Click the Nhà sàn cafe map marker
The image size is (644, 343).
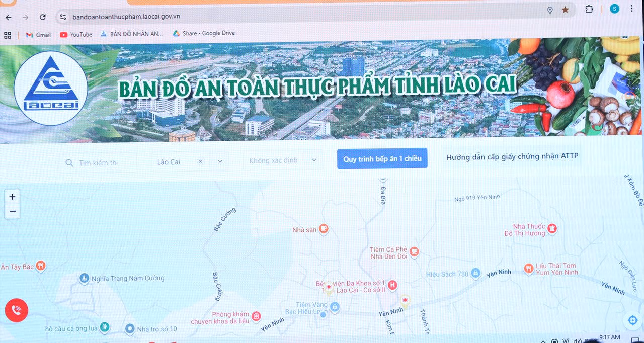pyautogui.click(x=324, y=229)
